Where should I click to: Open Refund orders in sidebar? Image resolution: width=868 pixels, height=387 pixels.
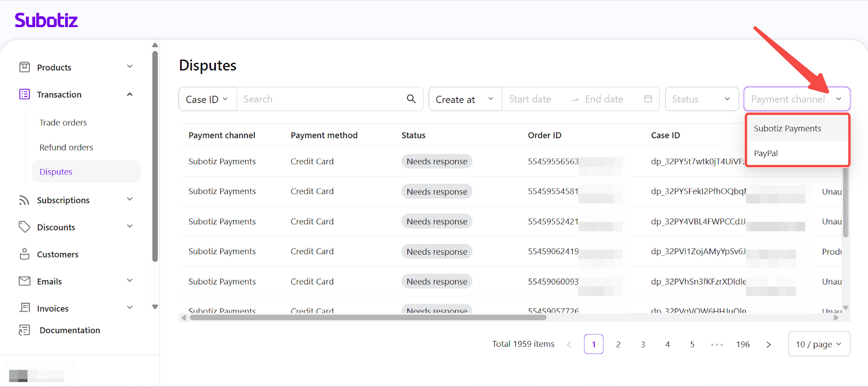tap(66, 147)
